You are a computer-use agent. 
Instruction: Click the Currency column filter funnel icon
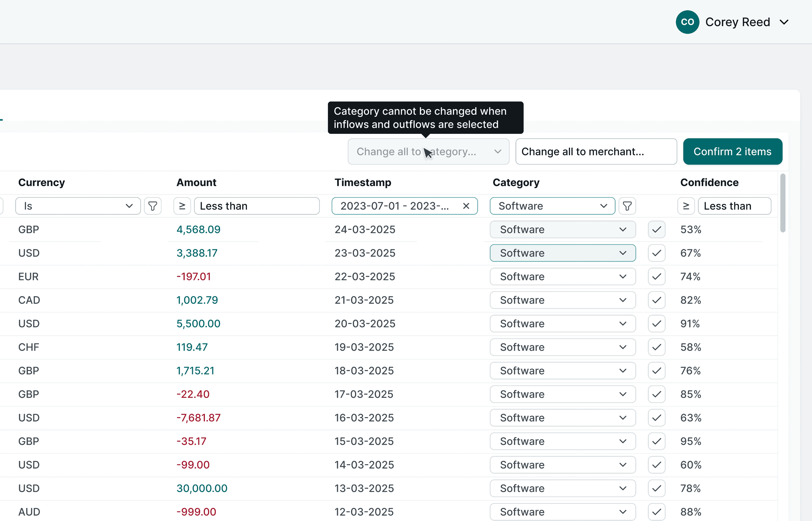(x=153, y=206)
